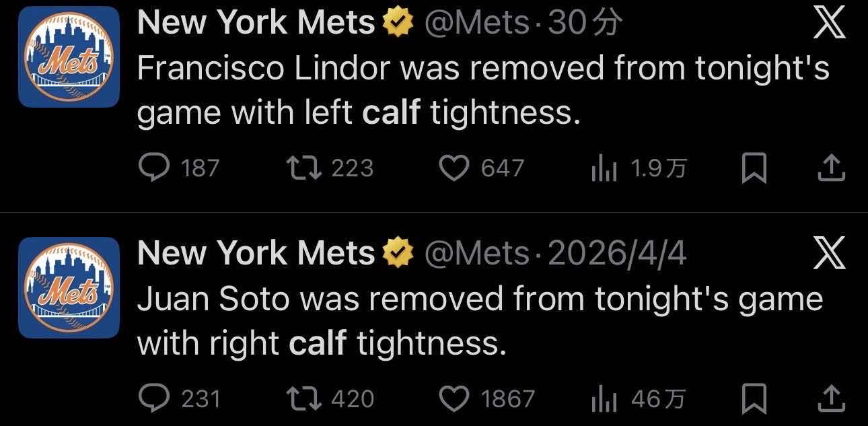Reply to the Juan Soto tweet
This screenshot has width=868, height=426.
click(x=154, y=399)
